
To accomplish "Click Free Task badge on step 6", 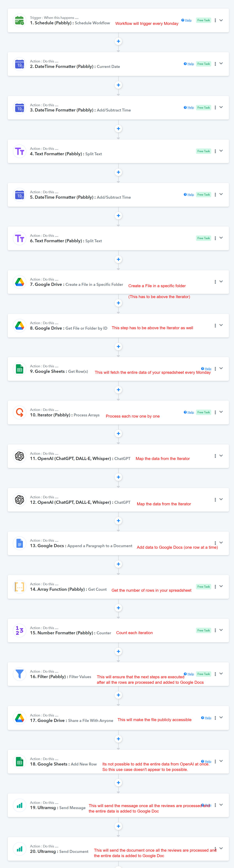I will tap(204, 238).
